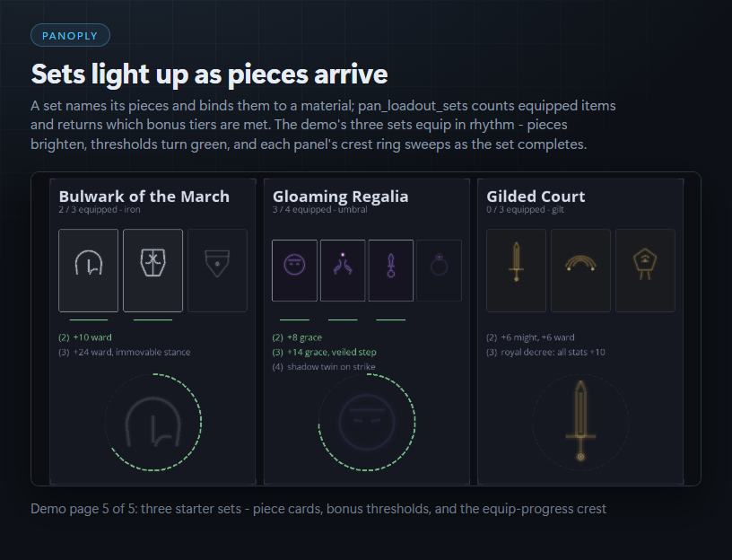Click the Gloaming mask crest ring

click(x=367, y=422)
